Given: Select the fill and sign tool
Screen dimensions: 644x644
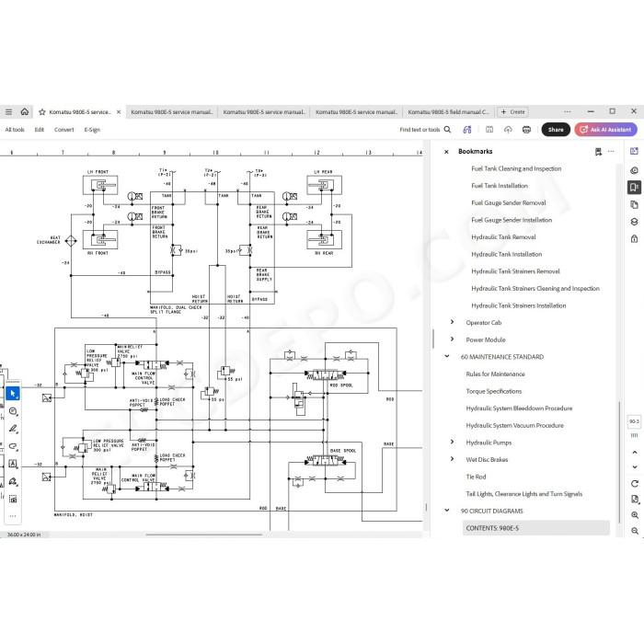Looking at the screenshot, I should (13, 481).
